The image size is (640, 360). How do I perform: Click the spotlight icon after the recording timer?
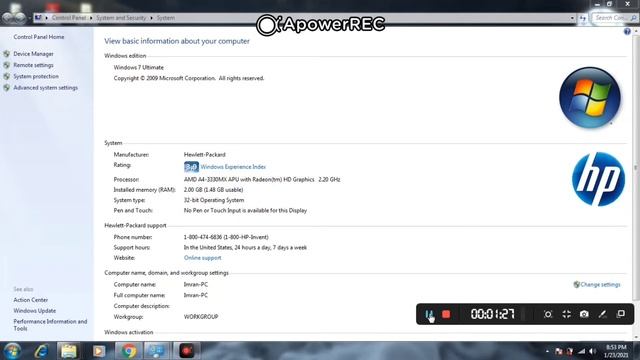[x=548, y=314]
